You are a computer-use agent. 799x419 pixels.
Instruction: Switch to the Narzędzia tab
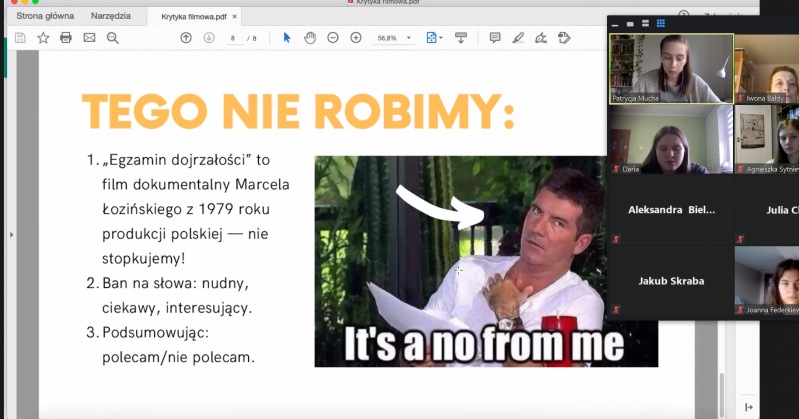pyautogui.click(x=111, y=16)
